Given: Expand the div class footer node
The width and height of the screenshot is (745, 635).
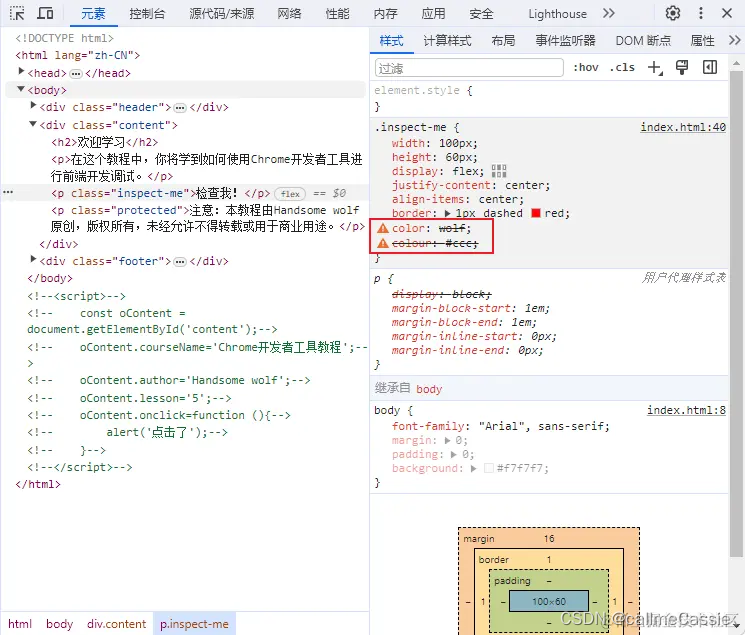Looking at the screenshot, I should click(x=33, y=259).
